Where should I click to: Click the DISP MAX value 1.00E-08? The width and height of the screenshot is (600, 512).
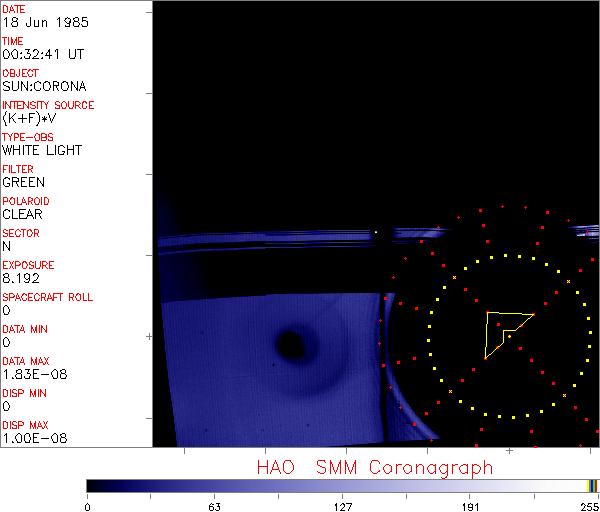pos(30,438)
